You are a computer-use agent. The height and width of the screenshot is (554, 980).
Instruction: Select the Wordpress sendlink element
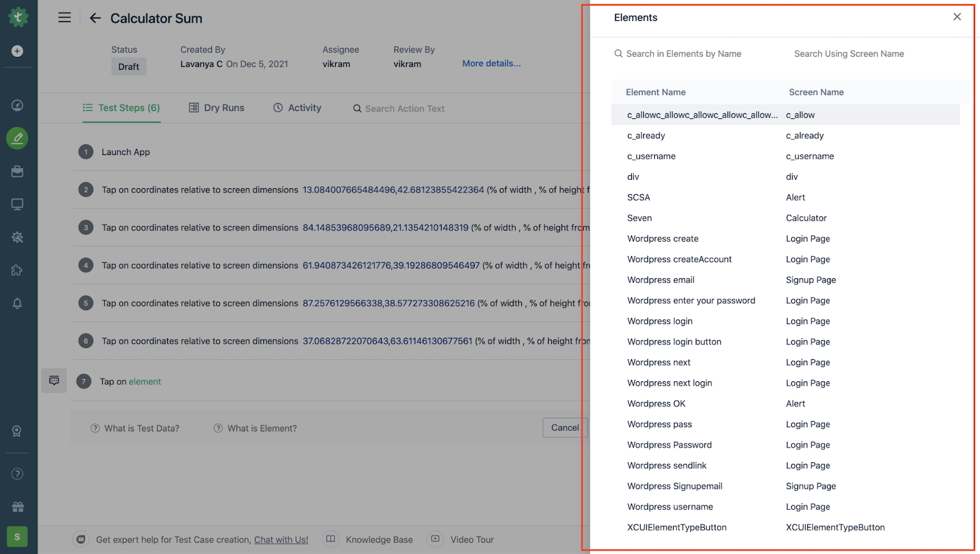785,466
